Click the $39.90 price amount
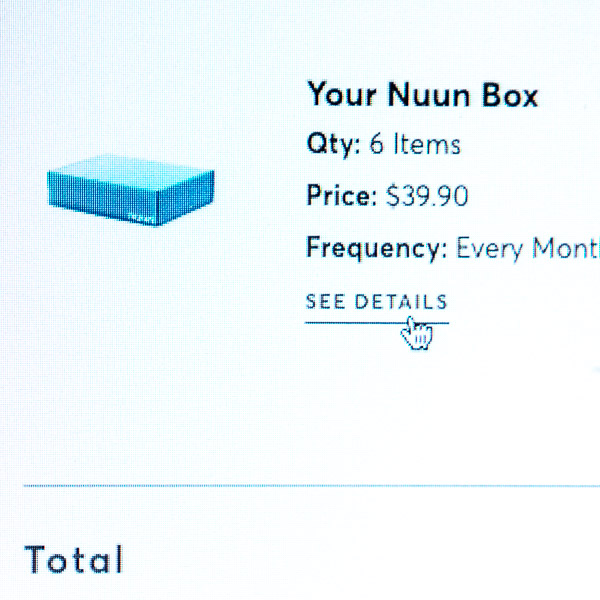This screenshot has width=600, height=600. [427, 196]
